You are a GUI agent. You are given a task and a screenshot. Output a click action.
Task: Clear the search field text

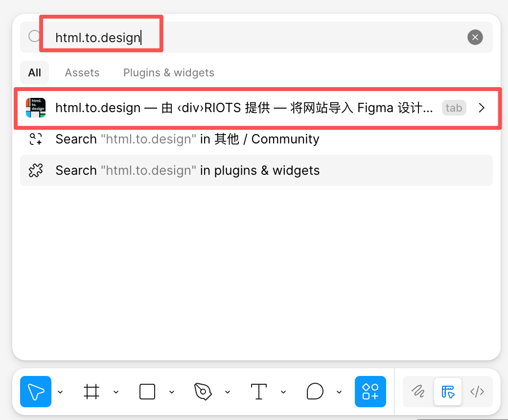click(475, 37)
